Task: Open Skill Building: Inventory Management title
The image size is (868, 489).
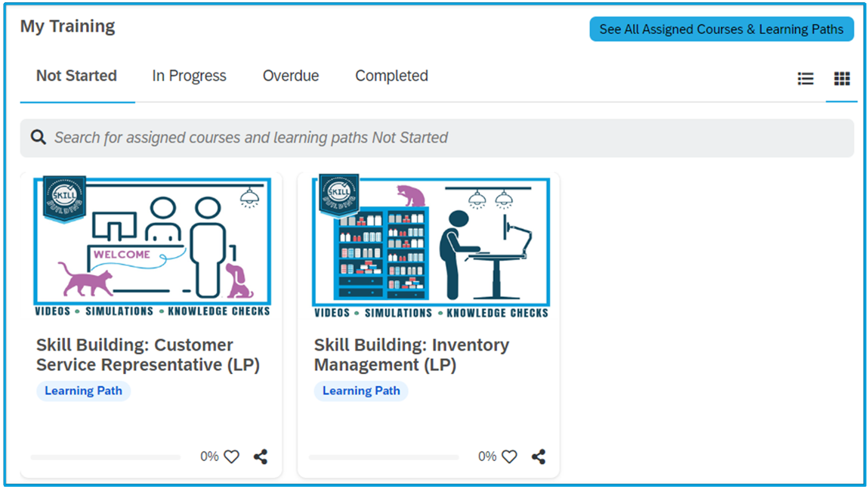Action: [411, 354]
